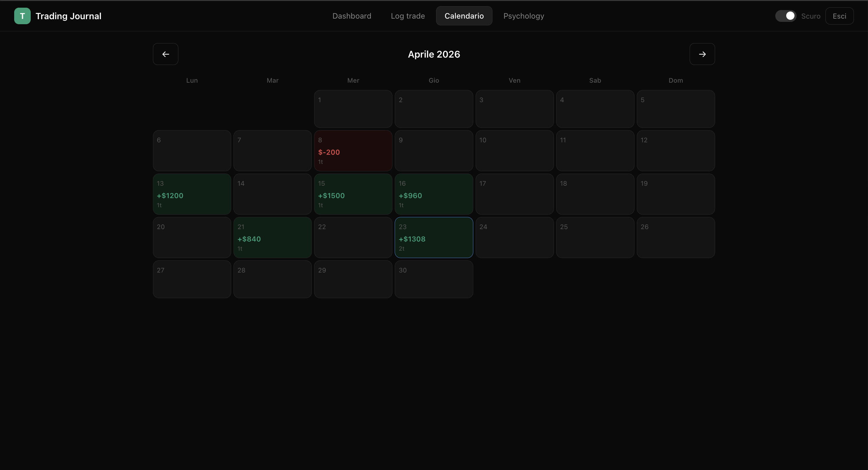
Task: Click the Aprile 2026 month title
Action: click(x=434, y=54)
